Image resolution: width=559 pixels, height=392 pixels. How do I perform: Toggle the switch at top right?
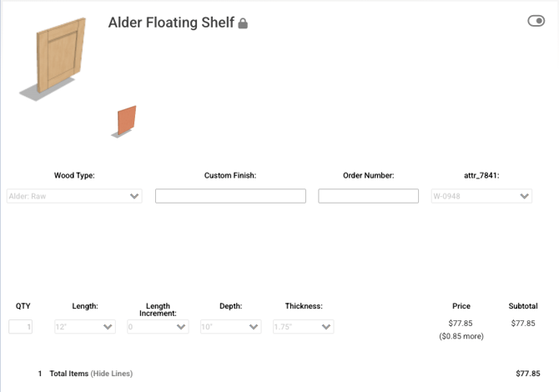tap(536, 21)
